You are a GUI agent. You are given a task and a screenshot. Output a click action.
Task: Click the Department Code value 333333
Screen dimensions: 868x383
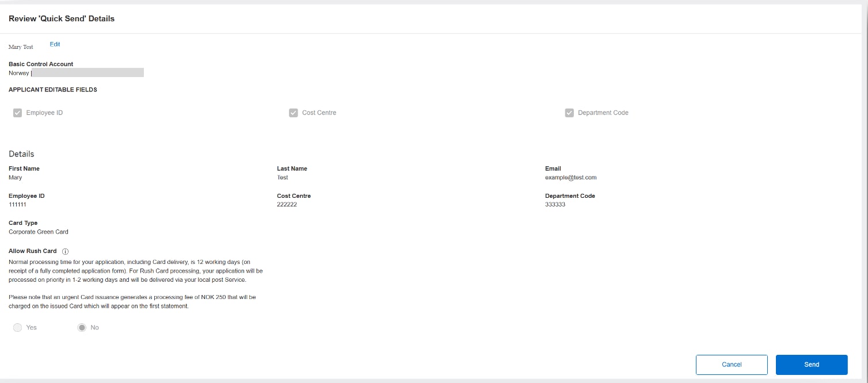click(555, 205)
